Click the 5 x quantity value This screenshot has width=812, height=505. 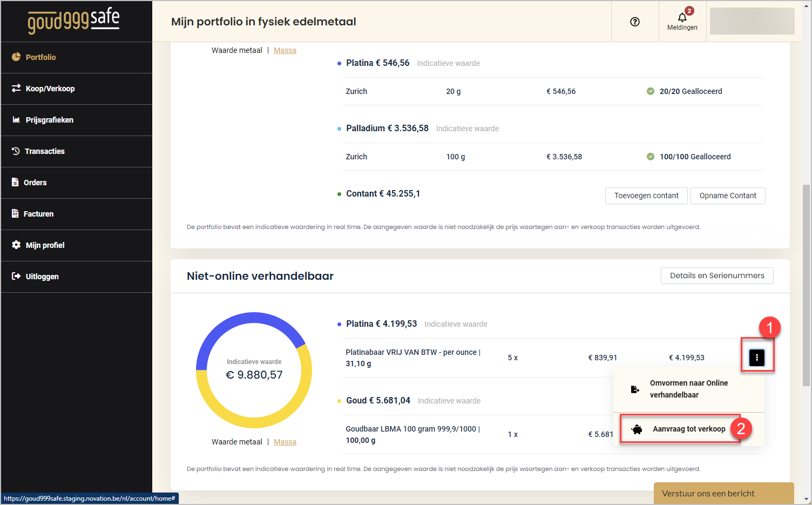point(513,358)
